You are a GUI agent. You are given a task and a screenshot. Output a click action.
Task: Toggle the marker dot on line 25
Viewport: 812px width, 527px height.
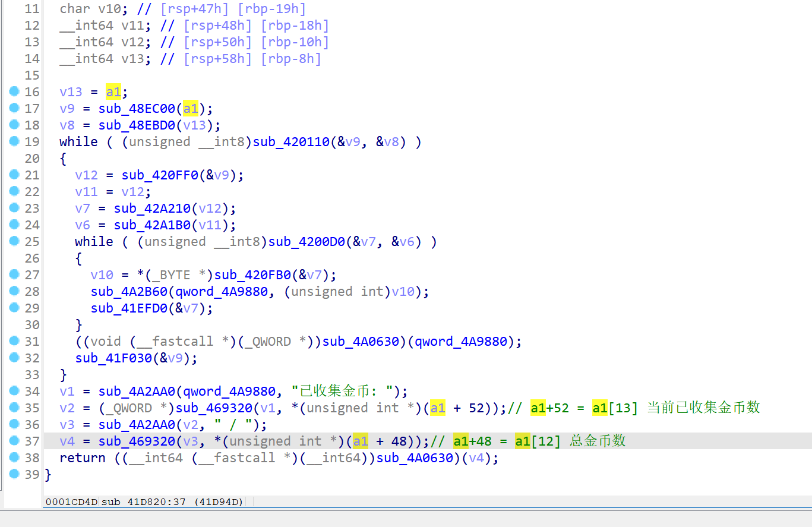coord(14,241)
